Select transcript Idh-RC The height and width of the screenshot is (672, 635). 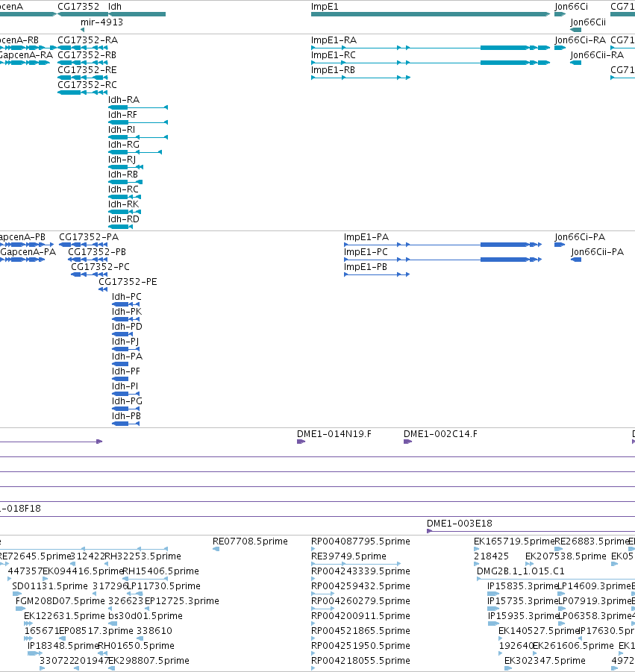tap(123, 189)
